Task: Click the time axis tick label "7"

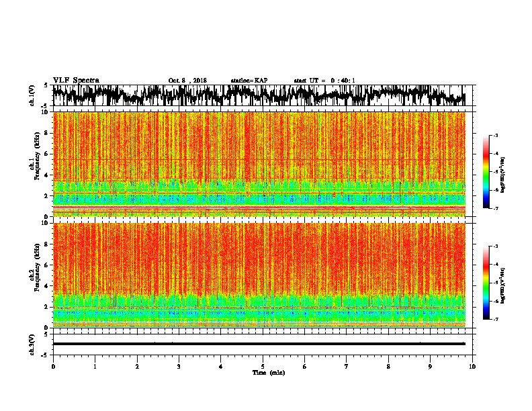Action: (347, 367)
